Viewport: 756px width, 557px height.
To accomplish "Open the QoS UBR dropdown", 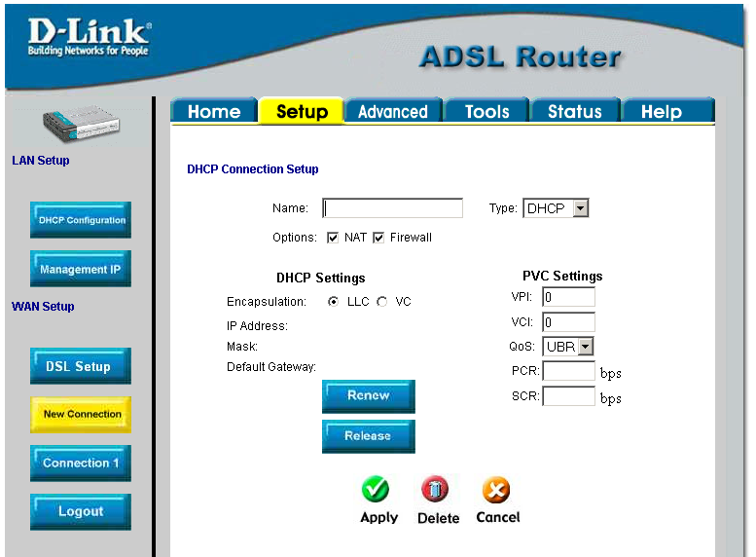I will pyautogui.click(x=568, y=347).
